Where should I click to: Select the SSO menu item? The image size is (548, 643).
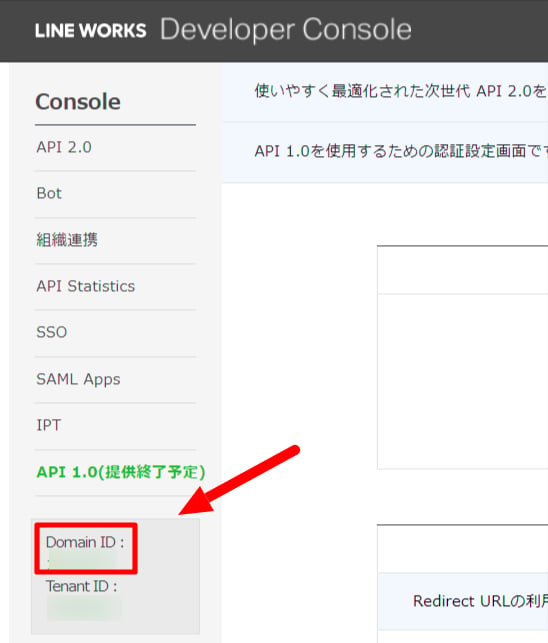pyautogui.click(x=52, y=332)
